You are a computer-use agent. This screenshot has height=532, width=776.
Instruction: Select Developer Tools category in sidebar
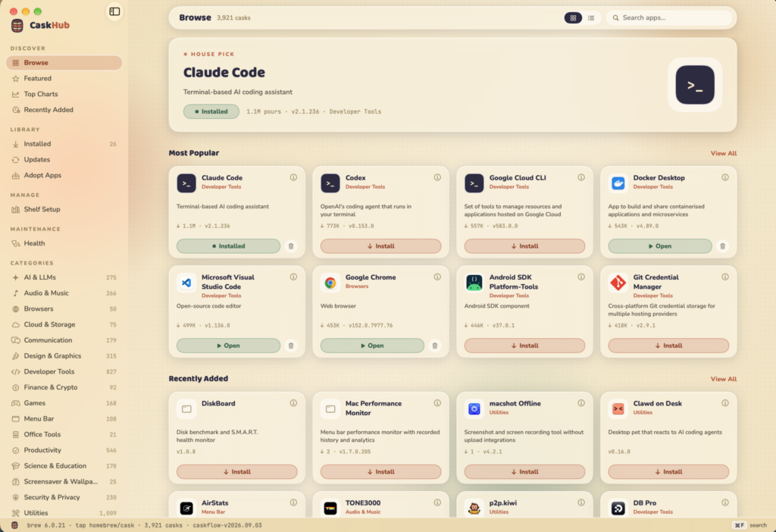tap(64, 371)
